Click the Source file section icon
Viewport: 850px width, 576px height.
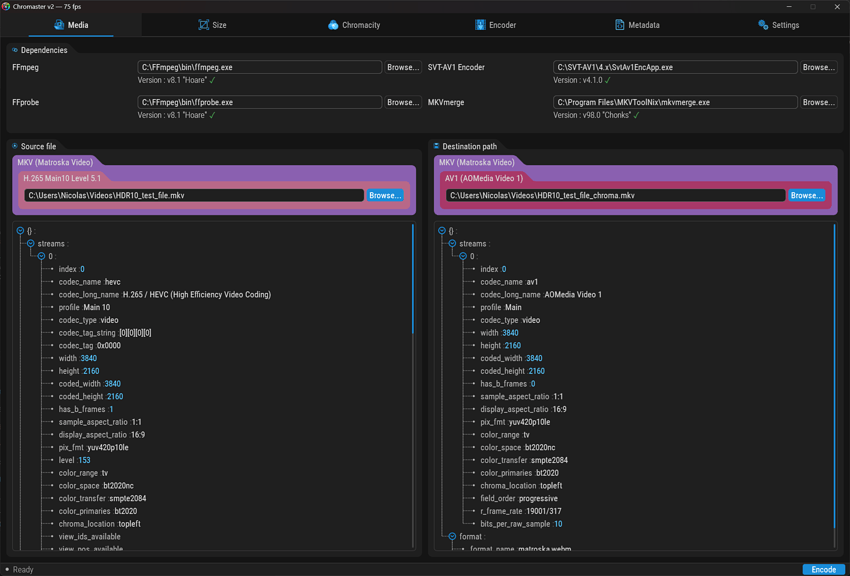[x=15, y=146]
